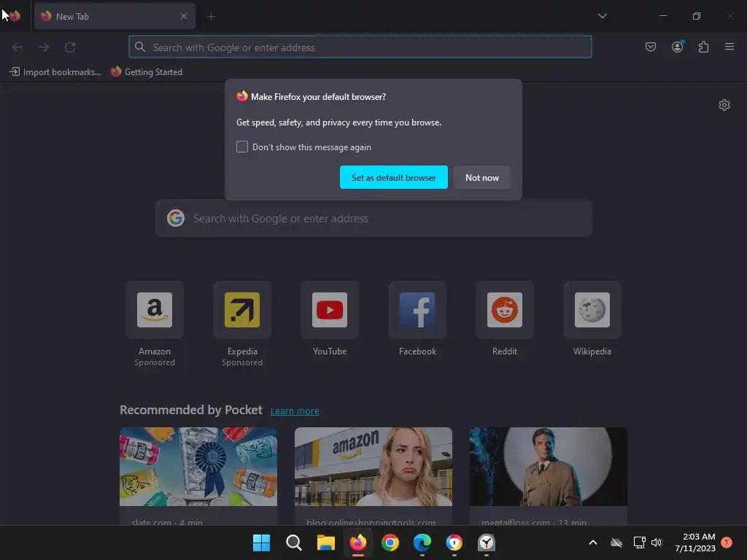The width and height of the screenshot is (747, 560).
Task: Open the clock app icon in taskbar
Action: [x=487, y=542]
